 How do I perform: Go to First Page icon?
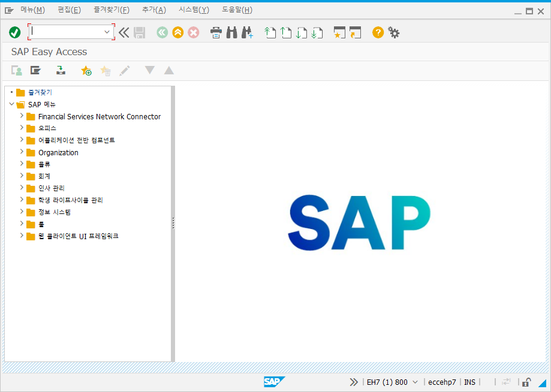click(x=270, y=32)
